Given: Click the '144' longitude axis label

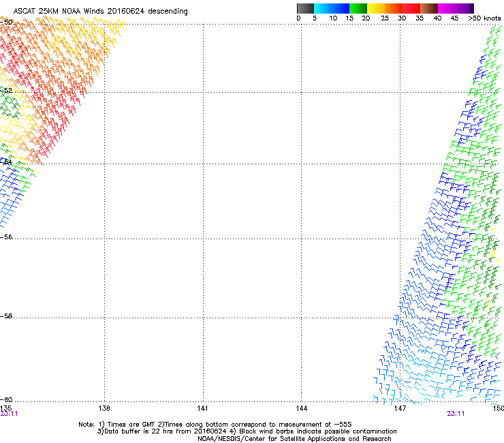Looking at the screenshot, I should (x=301, y=408).
